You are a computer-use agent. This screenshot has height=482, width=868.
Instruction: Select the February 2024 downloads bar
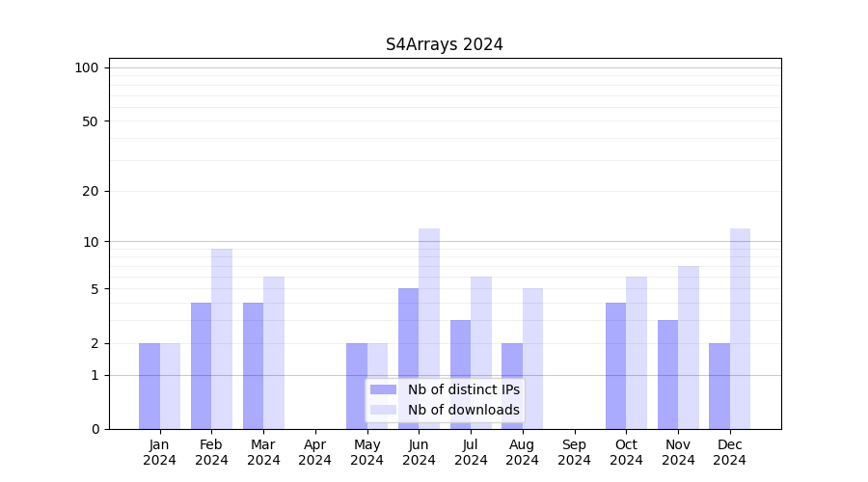(x=222, y=337)
